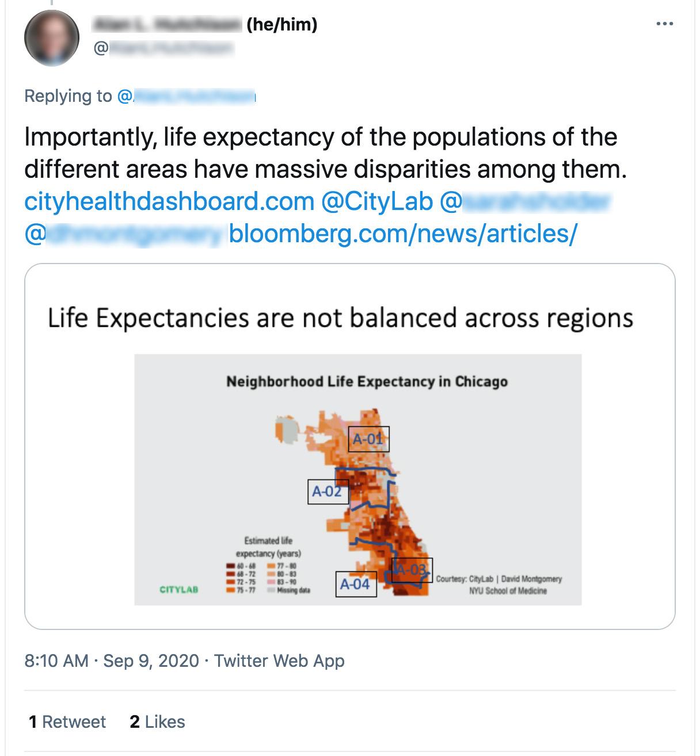Click the blurred Replying to handle
This screenshot has height=756, width=700.
(186, 96)
